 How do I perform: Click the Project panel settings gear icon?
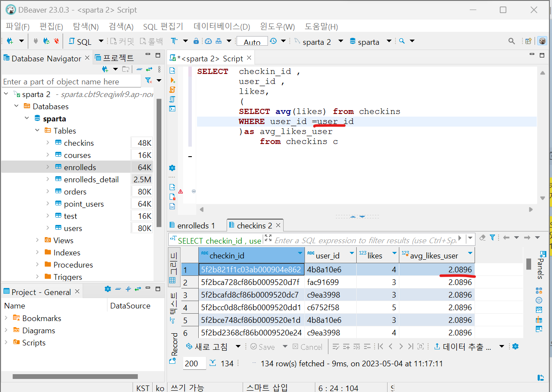pyautogui.click(x=108, y=289)
